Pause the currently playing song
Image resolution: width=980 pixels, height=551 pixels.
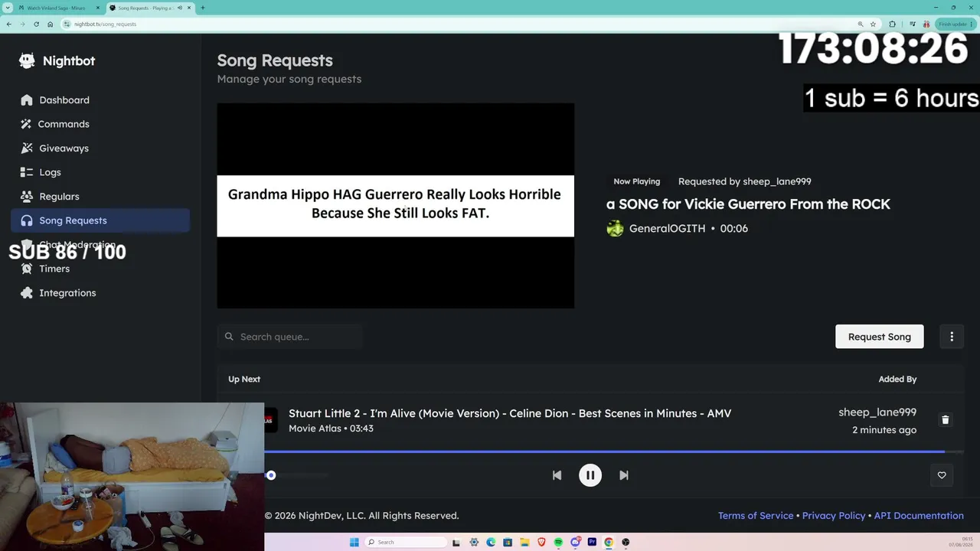590,475
